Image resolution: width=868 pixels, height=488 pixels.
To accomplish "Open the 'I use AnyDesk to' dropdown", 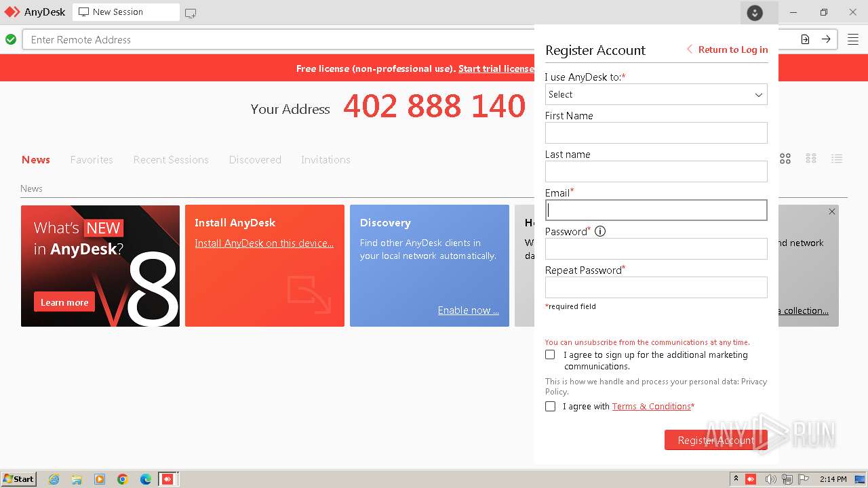I will pos(656,94).
